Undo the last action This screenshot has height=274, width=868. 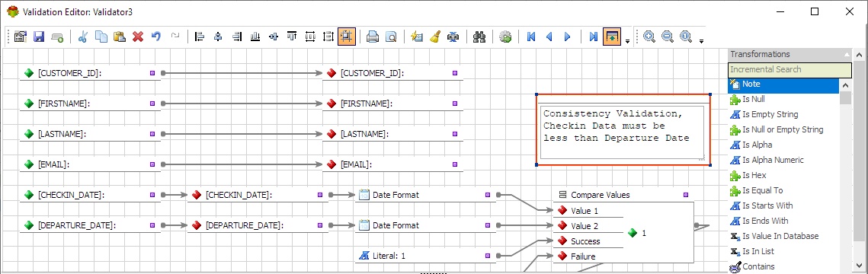pos(156,37)
